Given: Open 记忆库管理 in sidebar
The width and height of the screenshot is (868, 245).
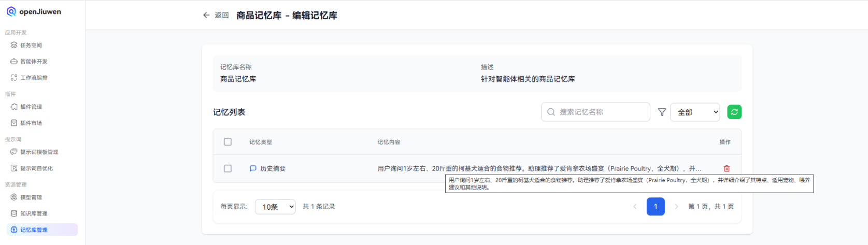Looking at the screenshot, I should pyautogui.click(x=42, y=230).
